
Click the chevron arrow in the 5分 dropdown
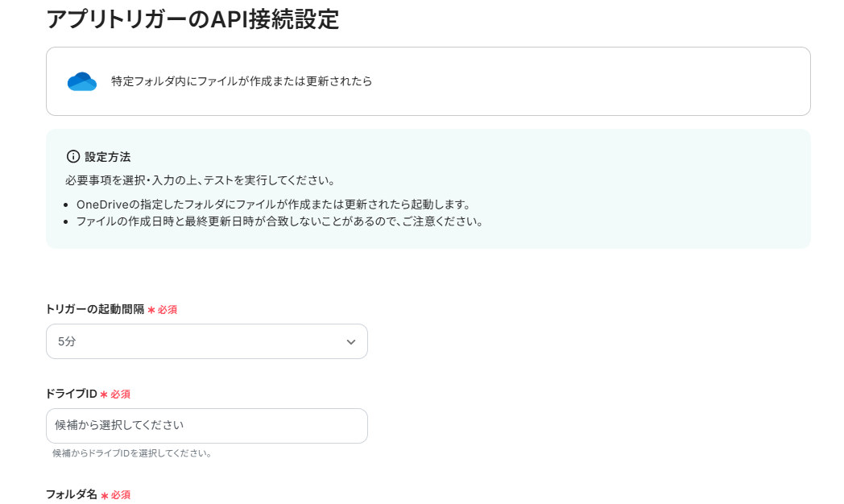click(351, 342)
